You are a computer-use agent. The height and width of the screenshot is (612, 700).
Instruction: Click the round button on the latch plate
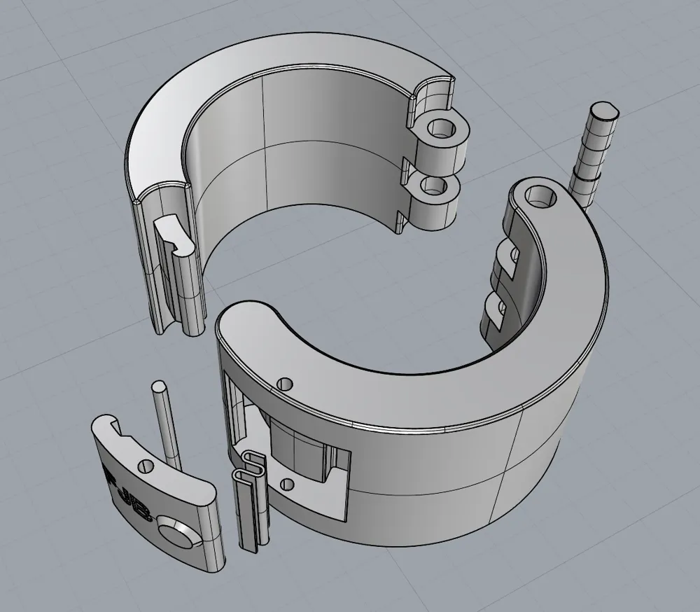178,534
